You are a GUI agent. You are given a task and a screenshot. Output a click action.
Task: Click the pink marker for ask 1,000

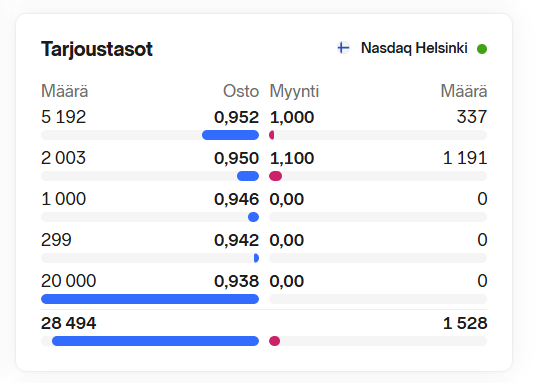272,135
